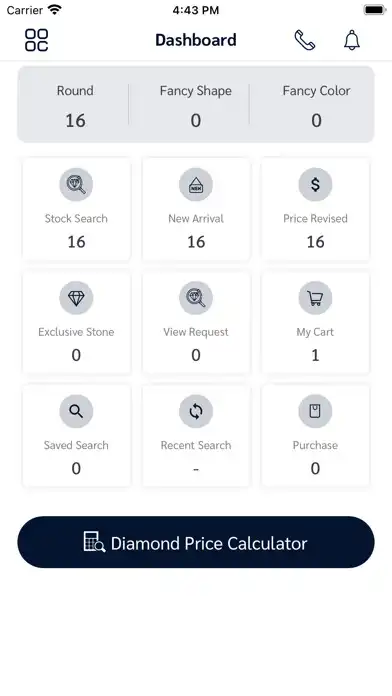Tap the calculator icon in bottom button
This screenshot has width=392, height=696.
[x=94, y=542]
